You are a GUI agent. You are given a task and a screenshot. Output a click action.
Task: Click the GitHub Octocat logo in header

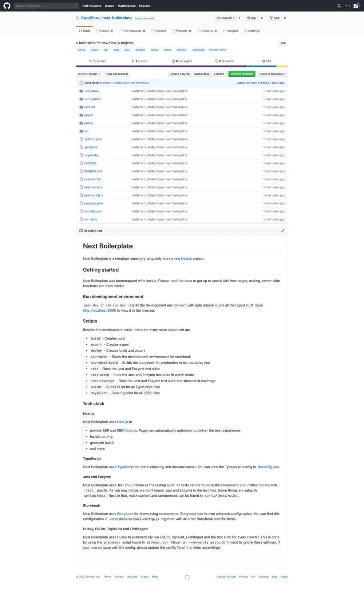point(7,6)
